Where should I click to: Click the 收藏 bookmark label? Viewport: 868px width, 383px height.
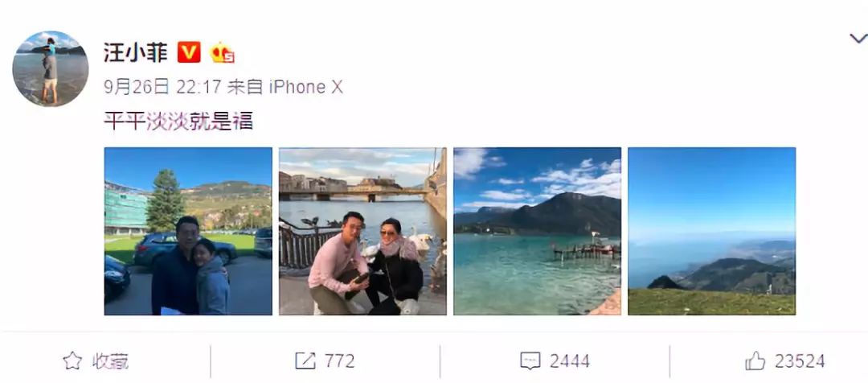click(111, 361)
